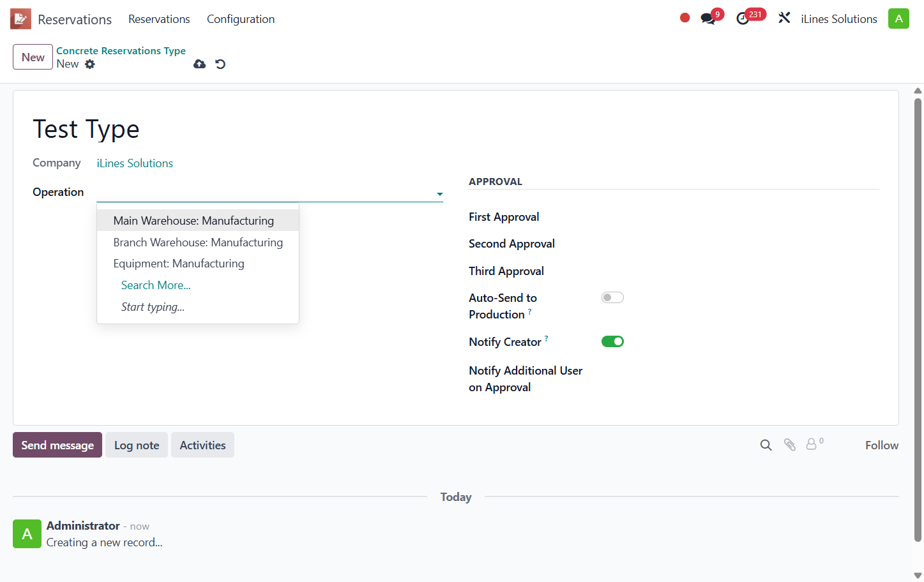Viewport: 924px width, 582px height.
Task: Show followers with the person icon
Action: 812,444
